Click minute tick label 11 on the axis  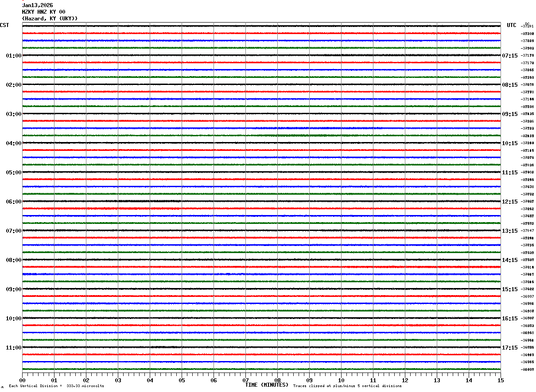click(373, 380)
